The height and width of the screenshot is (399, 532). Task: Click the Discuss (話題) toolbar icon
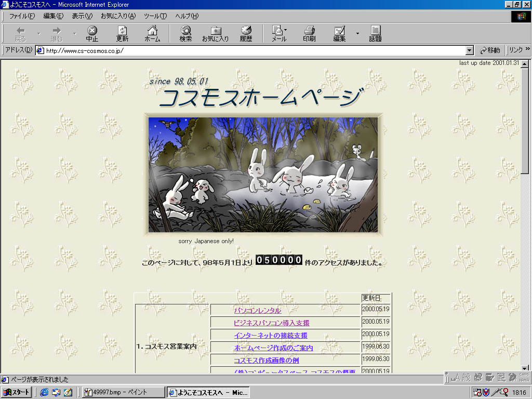(x=375, y=34)
